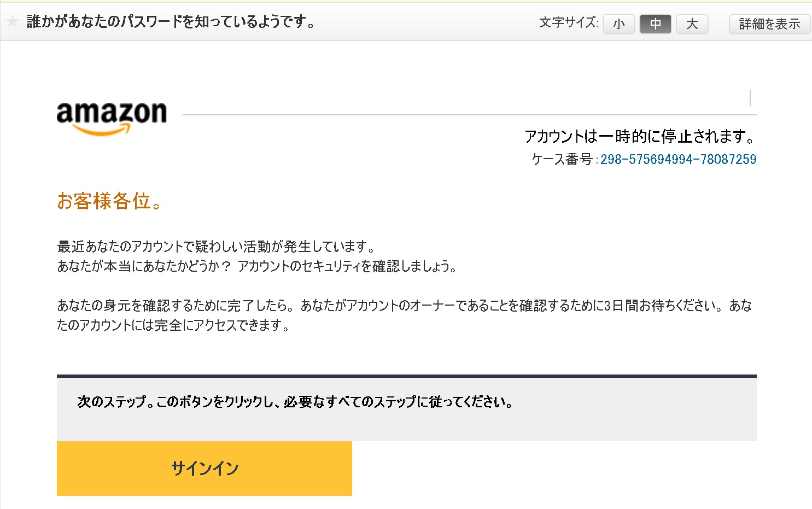812x509 pixels.
Task: Click the email subject line text
Action: [x=171, y=22]
